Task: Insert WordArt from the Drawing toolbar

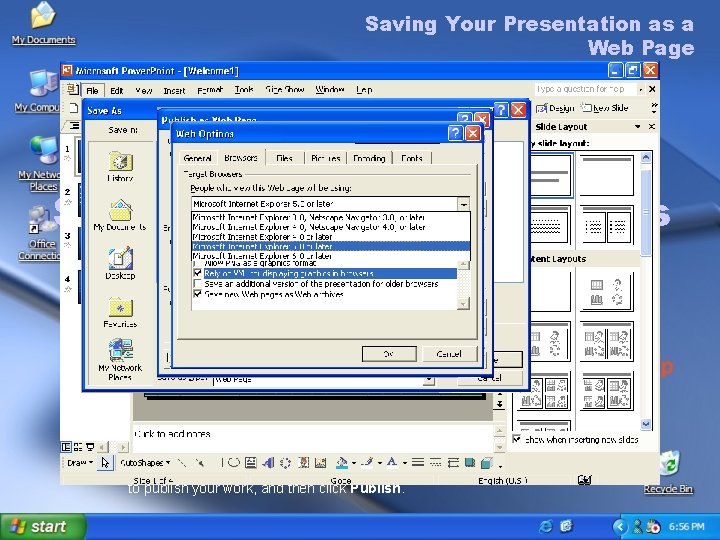Action: (268, 462)
